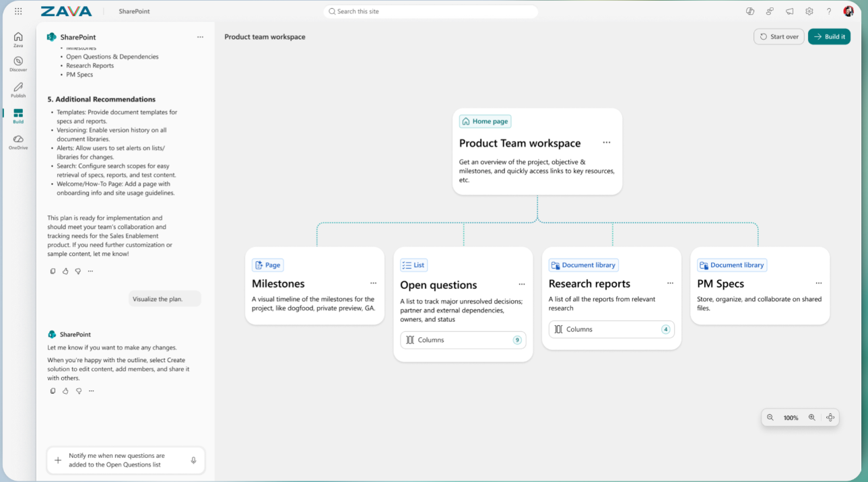
Task: Click the Start over button
Action: 778,37
